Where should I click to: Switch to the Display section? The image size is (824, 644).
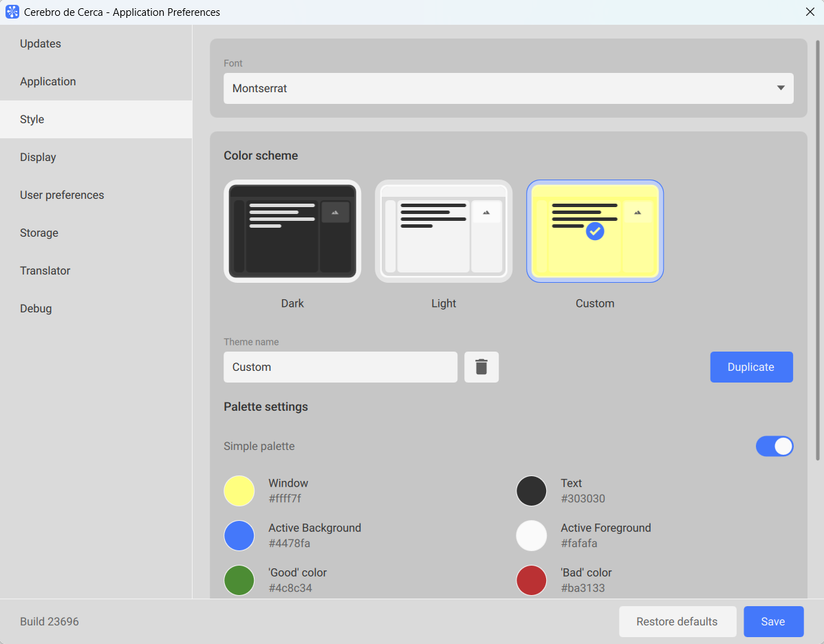[38, 158]
